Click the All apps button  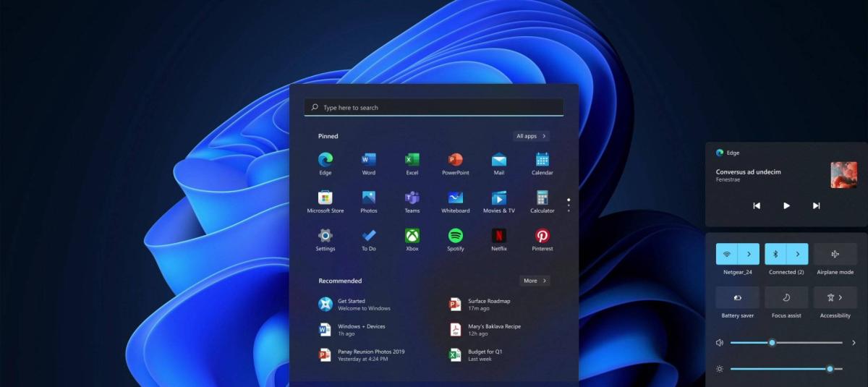[532, 136]
